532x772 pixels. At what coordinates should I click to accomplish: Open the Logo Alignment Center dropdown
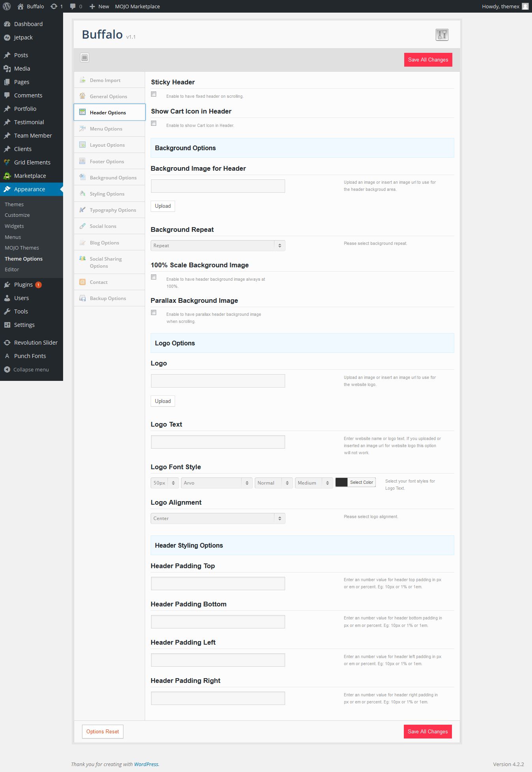[x=218, y=518]
